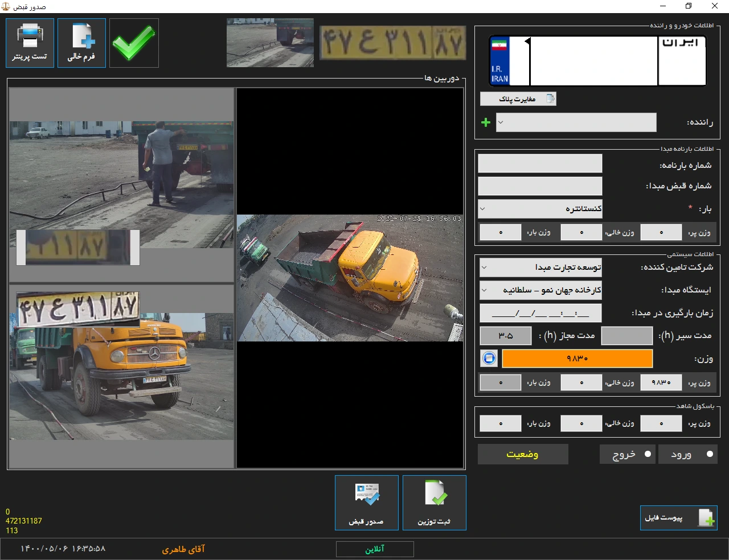
Task: Open supplier company dropdown (توسعه تجارت مبدا)
Action: 540,267
